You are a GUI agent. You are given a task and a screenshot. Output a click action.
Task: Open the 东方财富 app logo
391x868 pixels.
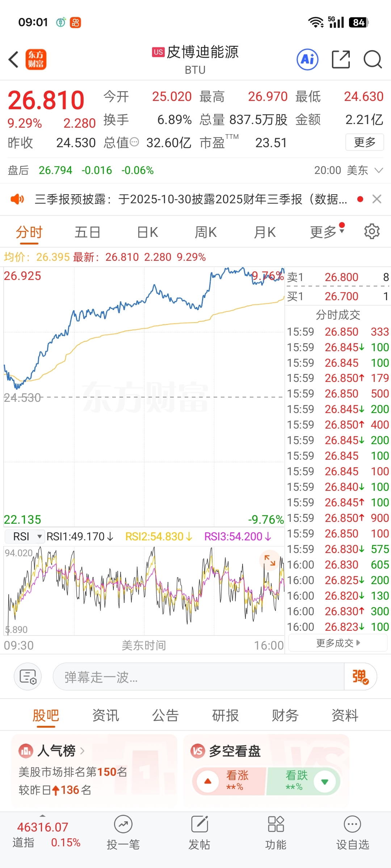36,60
